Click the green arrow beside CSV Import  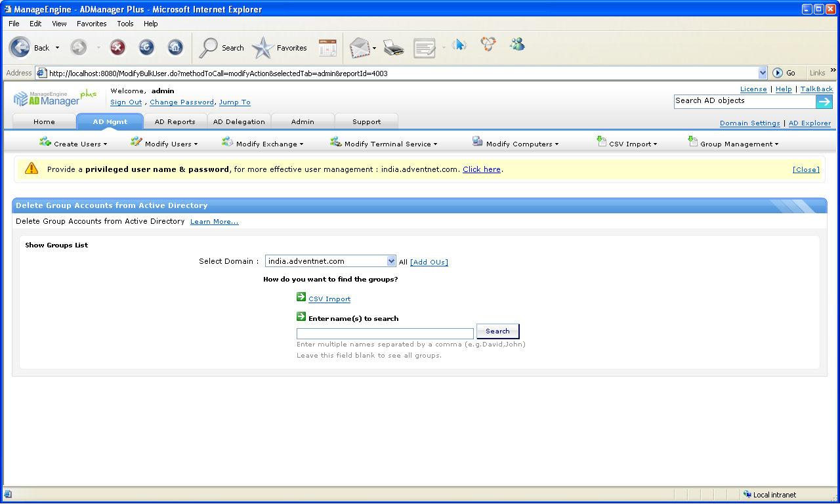tap(301, 297)
